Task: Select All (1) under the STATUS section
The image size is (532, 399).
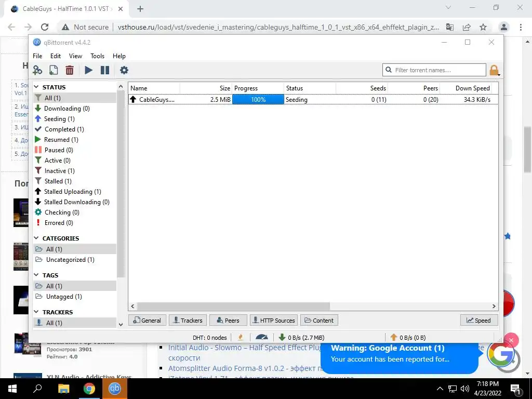Action: [75, 98]
